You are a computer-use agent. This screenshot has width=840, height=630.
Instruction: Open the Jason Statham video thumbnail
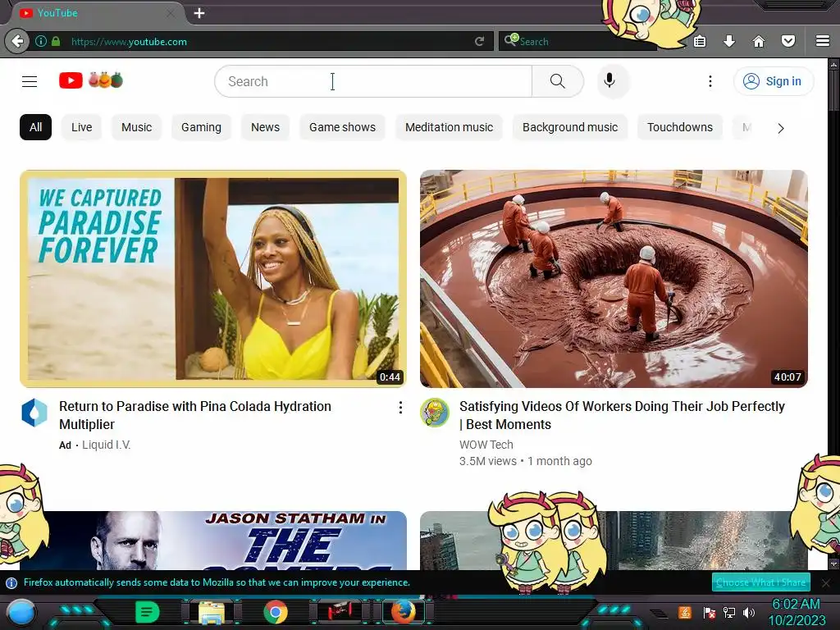pyautogui.click(x=213, y=541)
